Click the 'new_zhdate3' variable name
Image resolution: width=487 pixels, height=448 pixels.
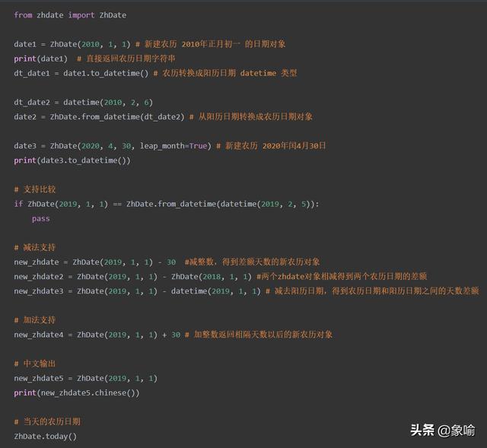coord(39,291)
